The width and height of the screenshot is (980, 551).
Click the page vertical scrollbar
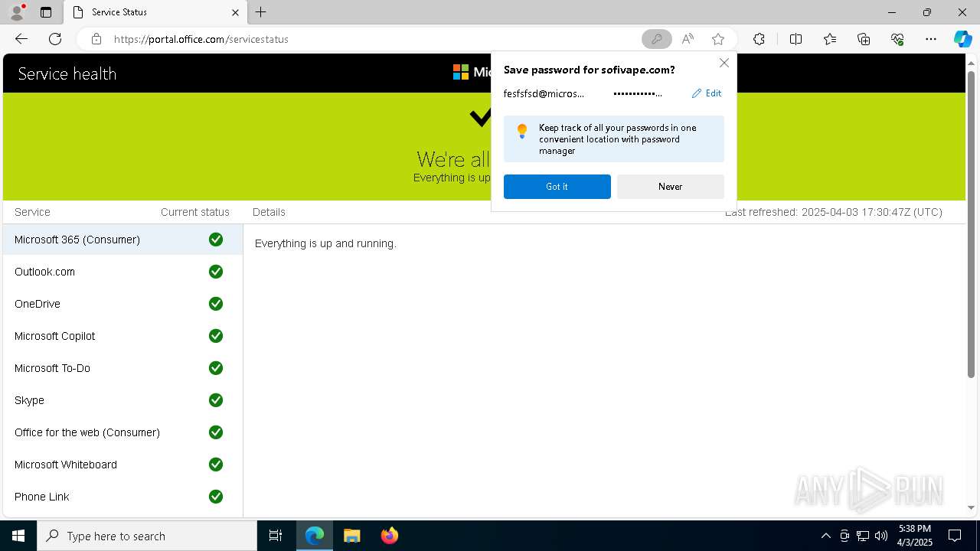click(972, 223)
